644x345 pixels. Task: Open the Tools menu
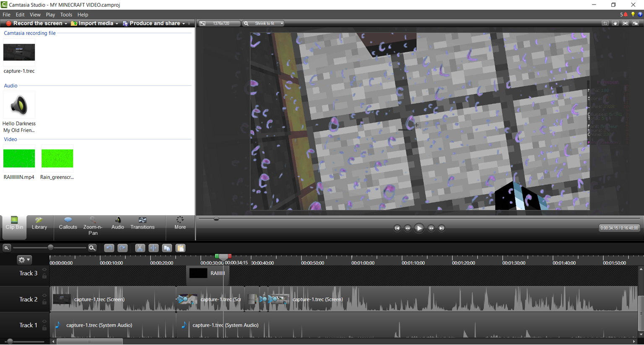pos(66,15)
